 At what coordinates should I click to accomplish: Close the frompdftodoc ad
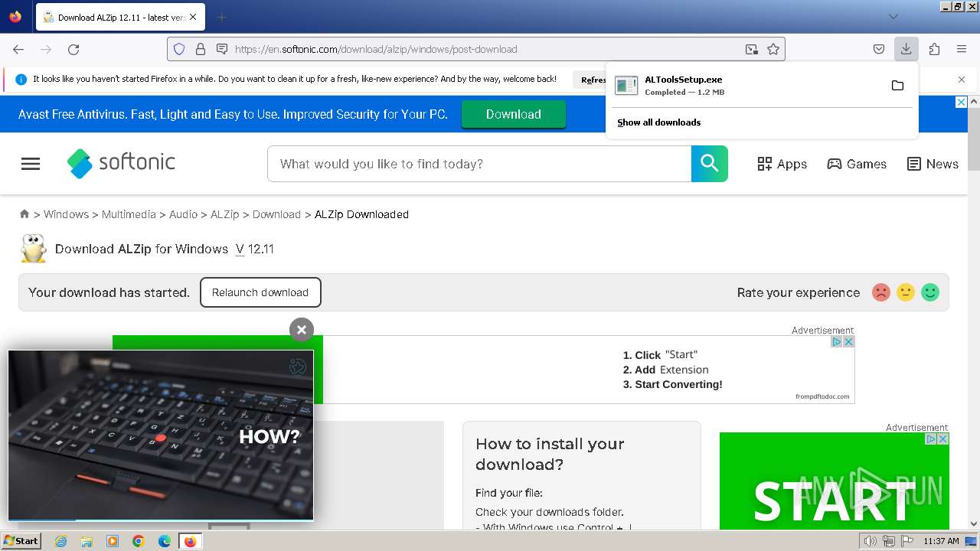pos(848,341)
